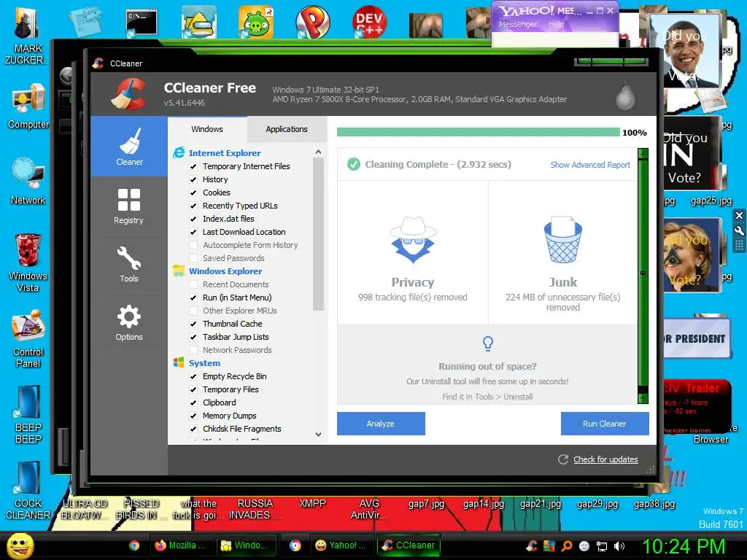747x560 pixels.
Task: Click the refresh icon beside Check for updates
Action: [x=563, y=459]
